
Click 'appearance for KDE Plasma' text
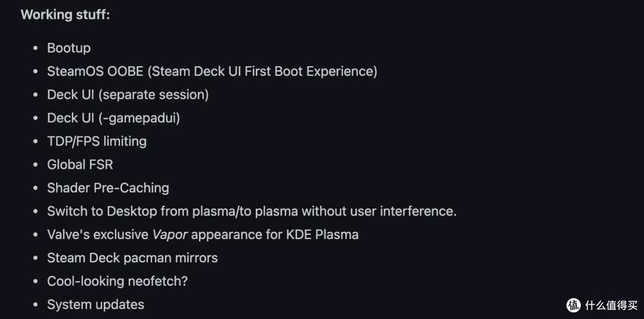point(275,235)
